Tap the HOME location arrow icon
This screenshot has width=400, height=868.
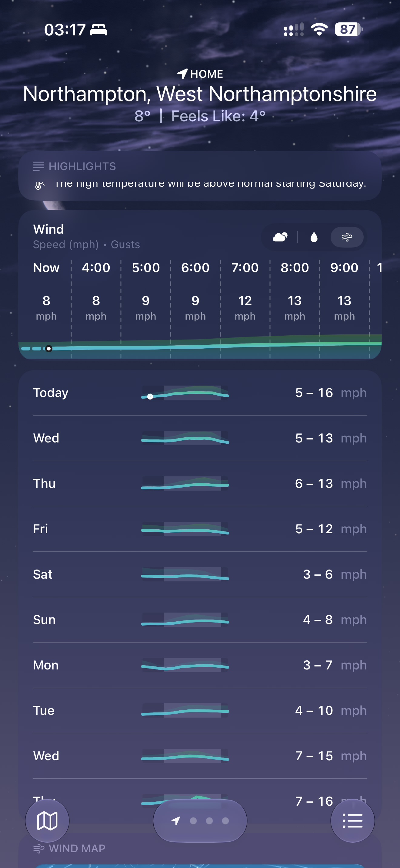(182, 74)
